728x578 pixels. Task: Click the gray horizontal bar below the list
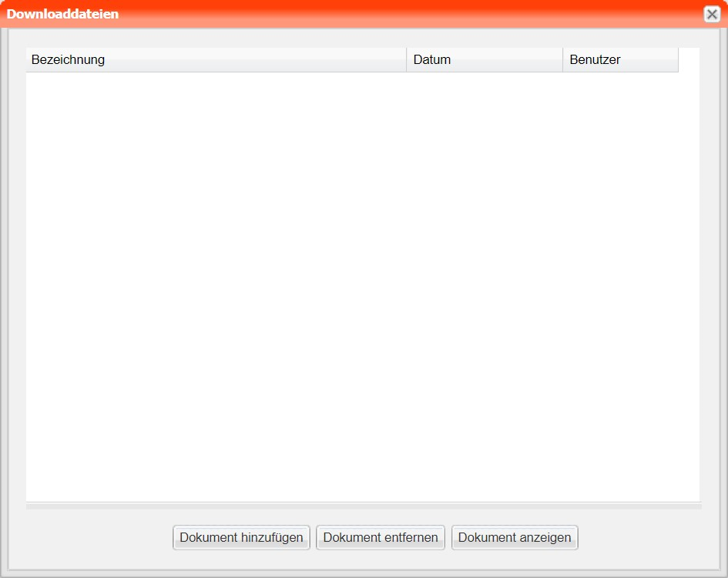364,506
